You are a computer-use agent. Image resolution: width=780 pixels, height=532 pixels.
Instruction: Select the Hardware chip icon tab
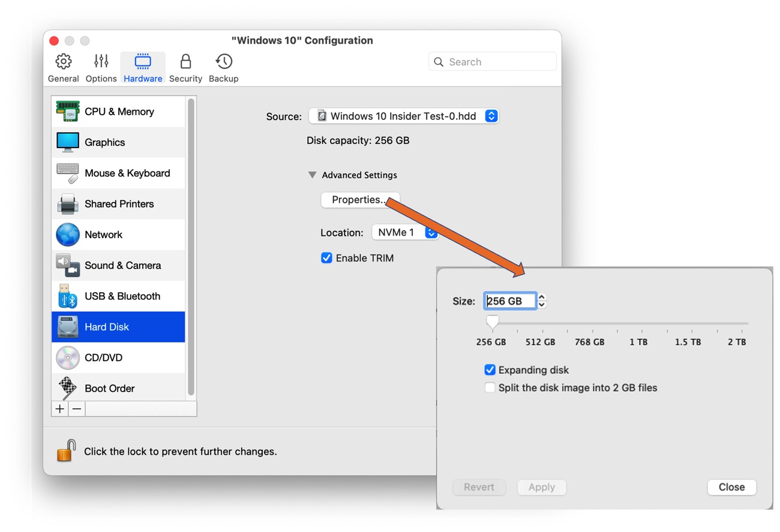pyautogui.click(x=143, y=62)
